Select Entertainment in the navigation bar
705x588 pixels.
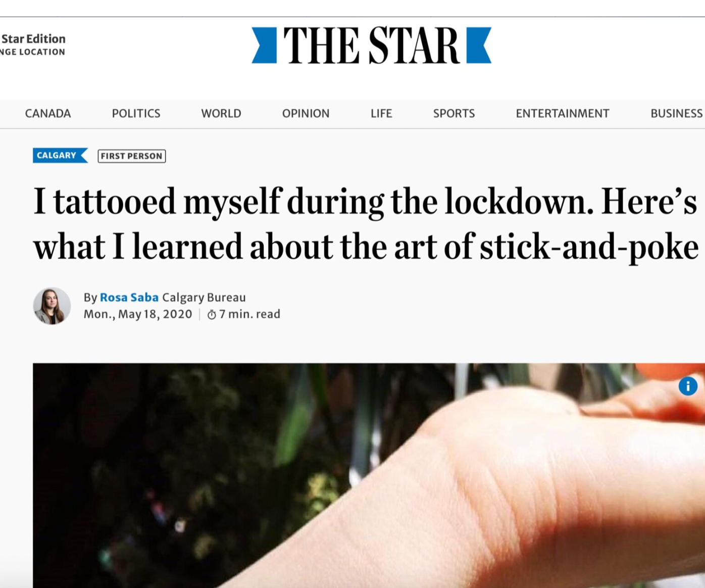(x=563, y=114)
